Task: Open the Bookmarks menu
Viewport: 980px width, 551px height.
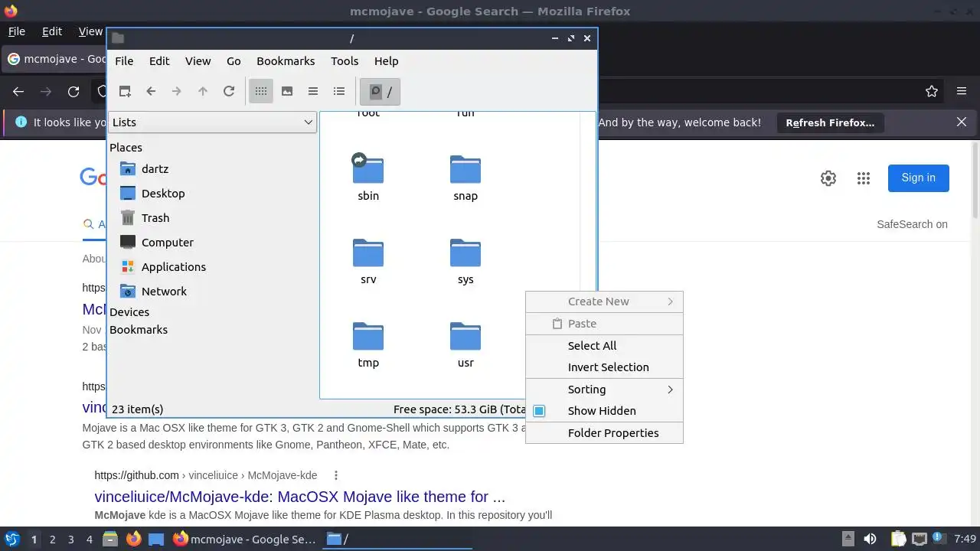Action: pos(286,61)
